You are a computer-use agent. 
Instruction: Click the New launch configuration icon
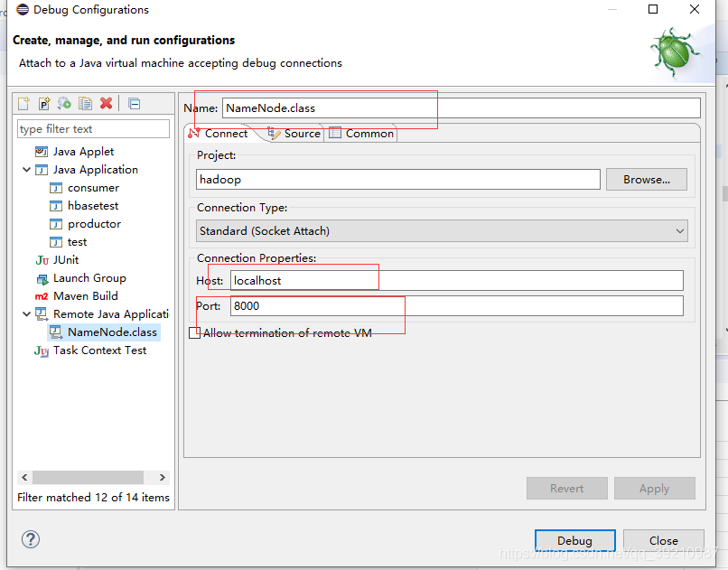click(24, 104)
